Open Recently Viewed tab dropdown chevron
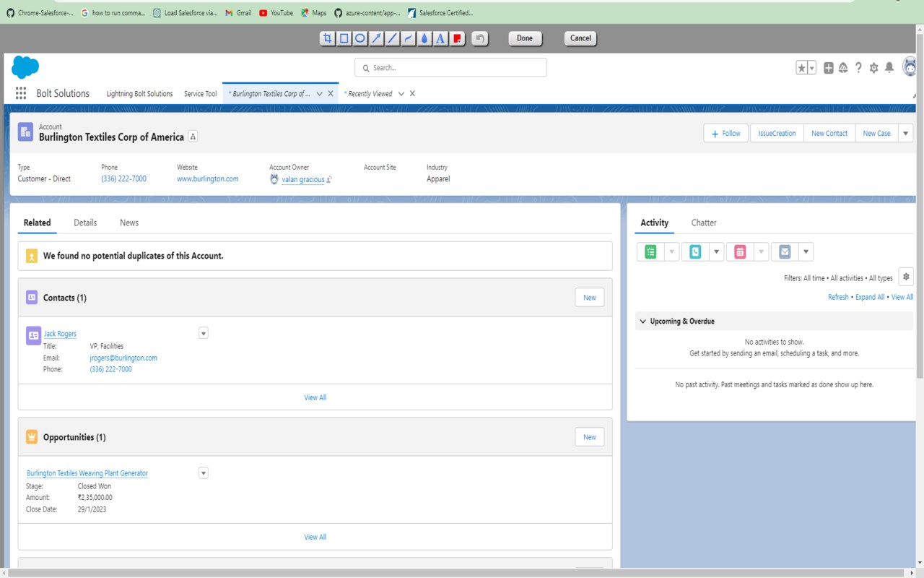The height and width of the screenshot is (578, 924). tap(401, 94)
